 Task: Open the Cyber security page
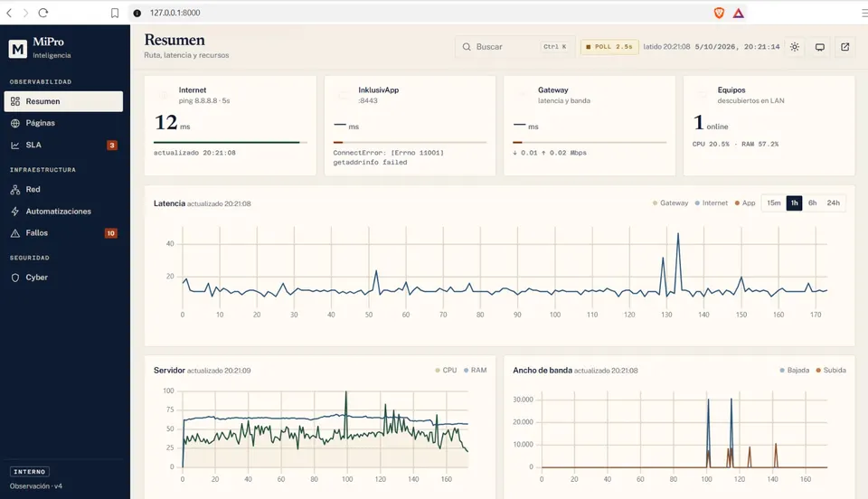pyautogui.click(x=63, y=278)
